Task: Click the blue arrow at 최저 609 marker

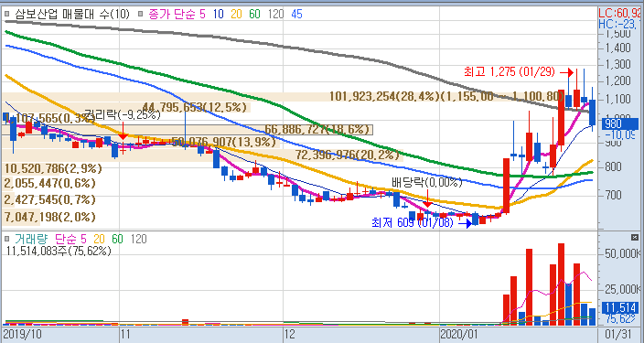Action: [465, 224]
